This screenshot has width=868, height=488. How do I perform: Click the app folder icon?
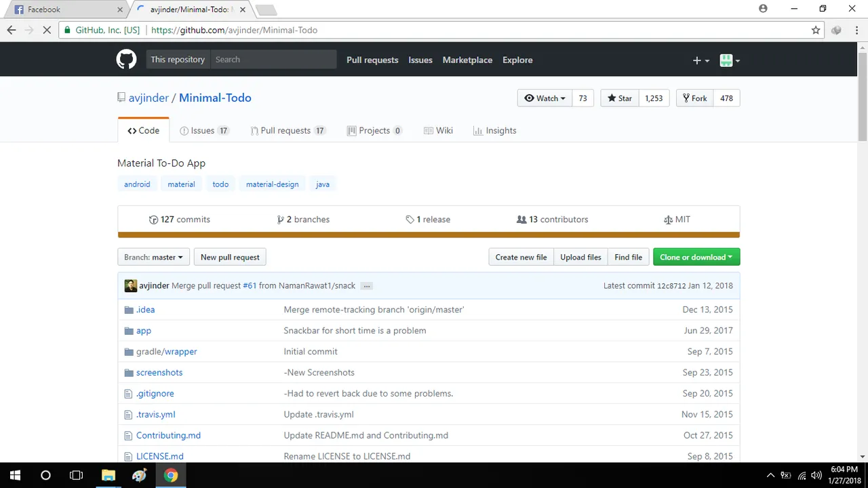point(129,331)
